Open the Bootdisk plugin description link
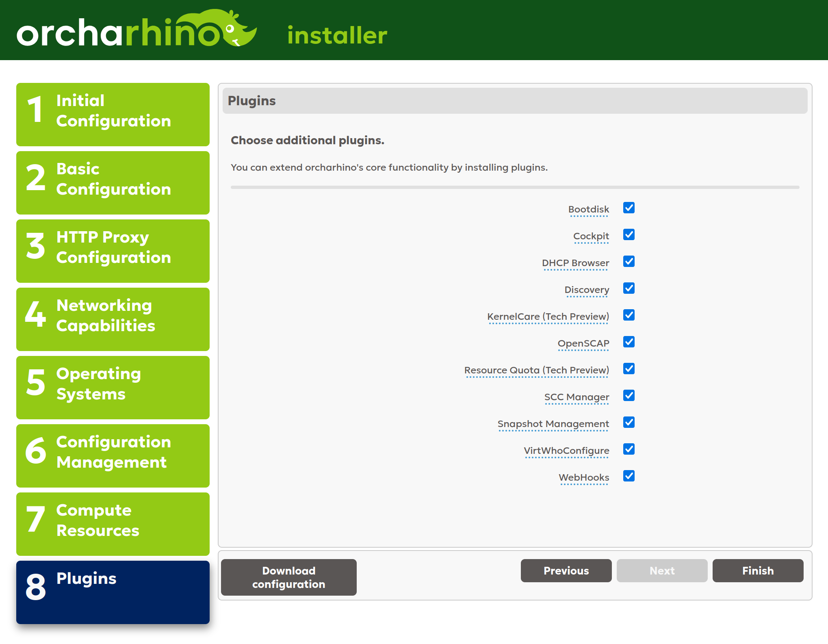Viewport: 828px width, 644px height. click(589, 209)
